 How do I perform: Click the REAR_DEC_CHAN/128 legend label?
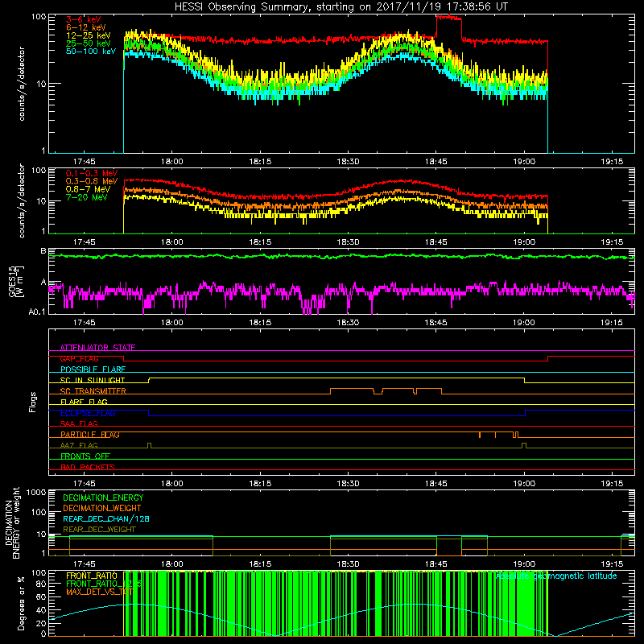click(x=106, y=518)
